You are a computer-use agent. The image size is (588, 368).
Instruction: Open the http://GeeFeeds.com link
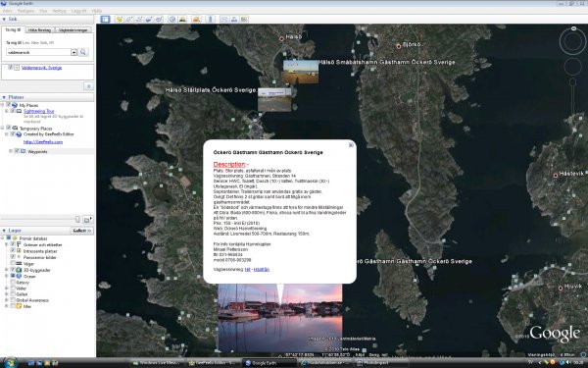pyautogui.click(x=43, y=142)
